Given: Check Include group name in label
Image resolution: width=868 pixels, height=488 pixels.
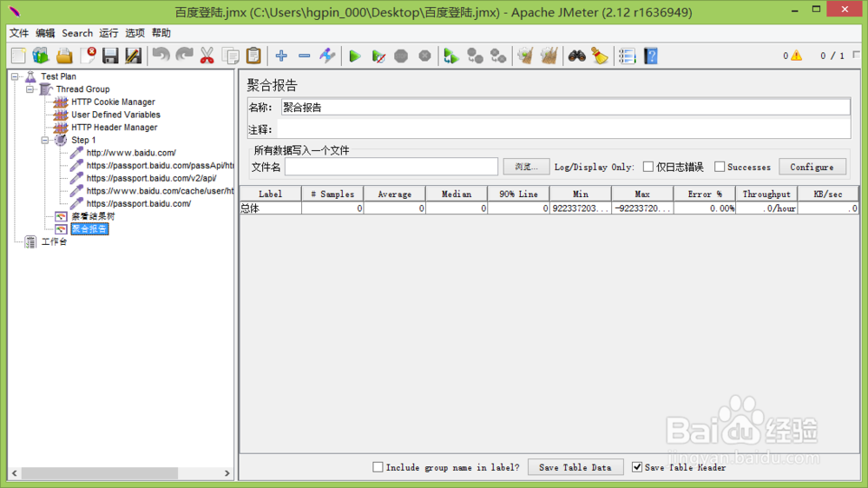Looking at the screenshot, I should 378,467.
